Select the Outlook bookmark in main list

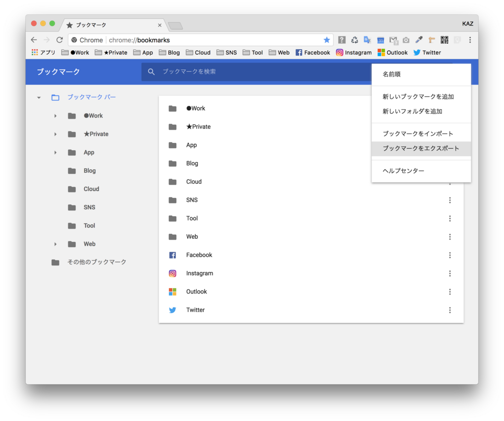pyautogui.click(x=311, y=291)
